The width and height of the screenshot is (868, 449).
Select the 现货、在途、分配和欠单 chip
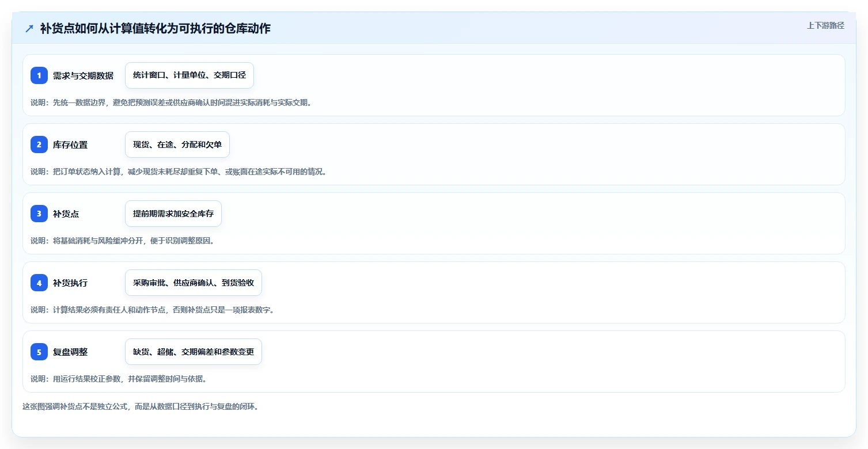[177, 144]
